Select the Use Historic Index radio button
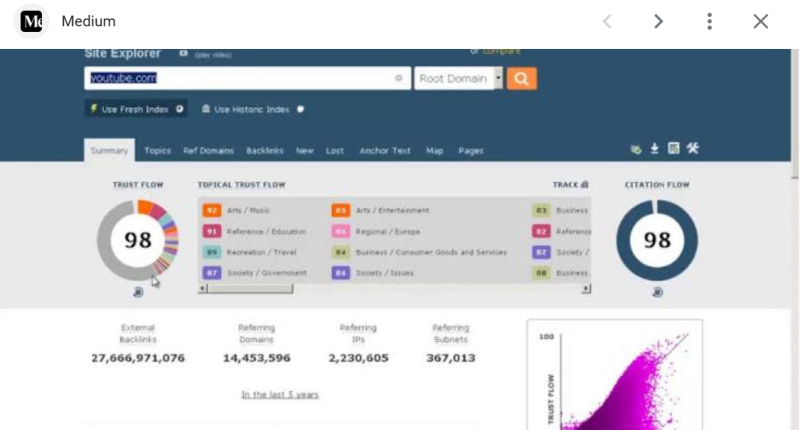The image size is (800, 430). coord(301,109)
